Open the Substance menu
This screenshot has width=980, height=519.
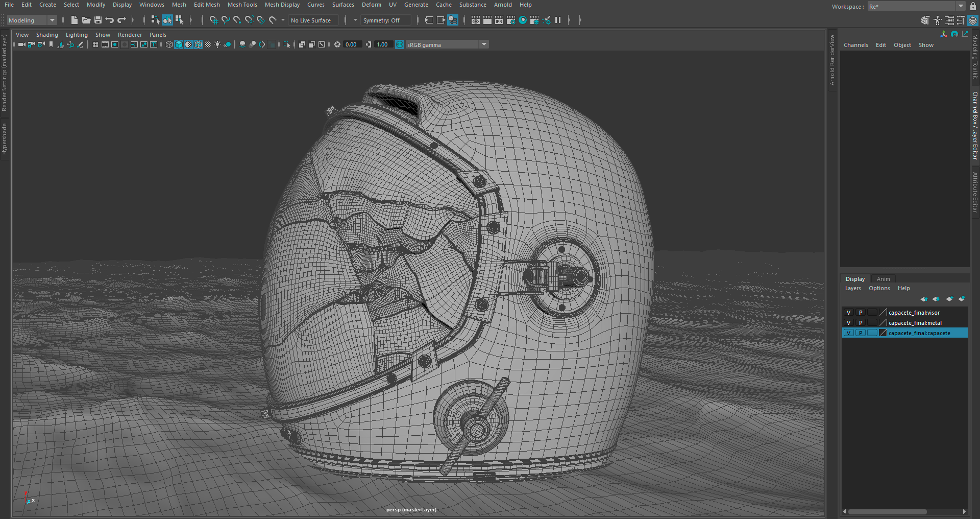pyautogui.click(x=473, y=5)
